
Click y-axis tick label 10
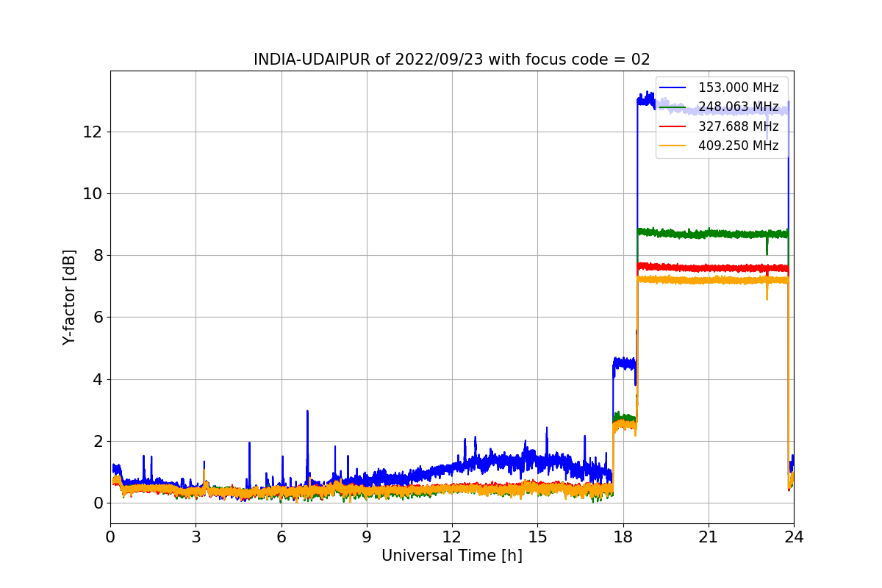pyautogui.click(x=93, y=194)
